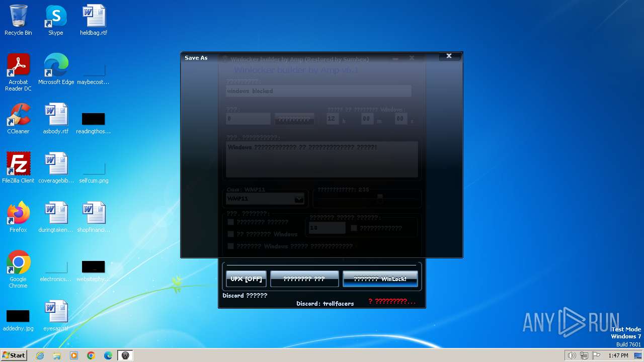This screenshot has height=362, width=644.
Task: Select the duringtaken document icon
Action: (56, 217)
